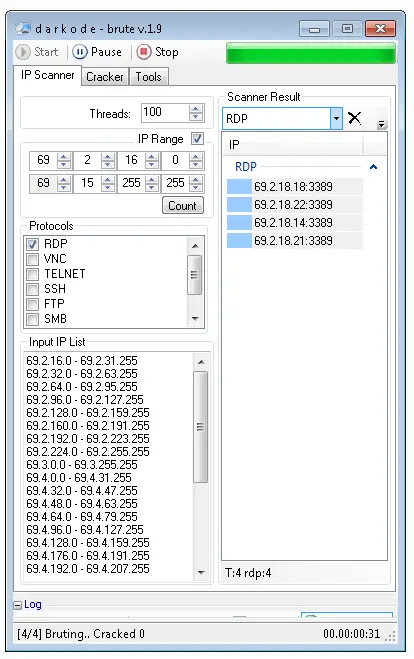The image size is (414, 659).
Task: Click the red Stop button
Action: tap(158, 52)
